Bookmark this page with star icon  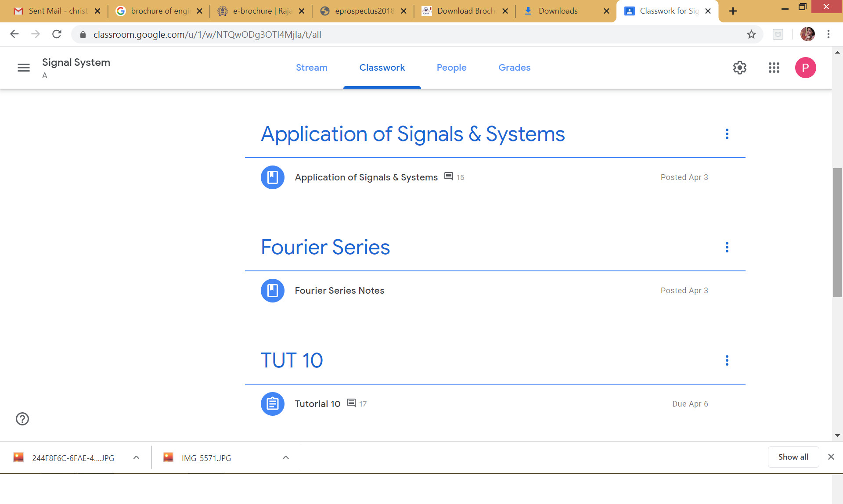click(x=751, y=34)
